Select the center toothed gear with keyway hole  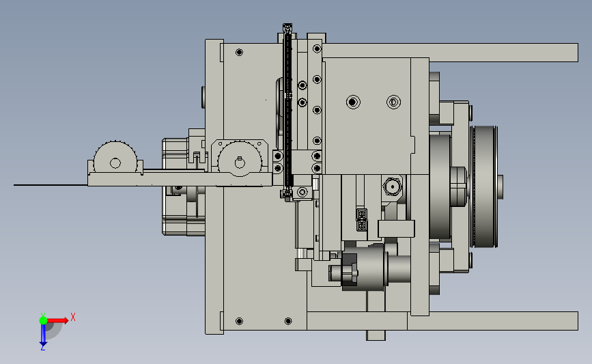tap(240, 159)
